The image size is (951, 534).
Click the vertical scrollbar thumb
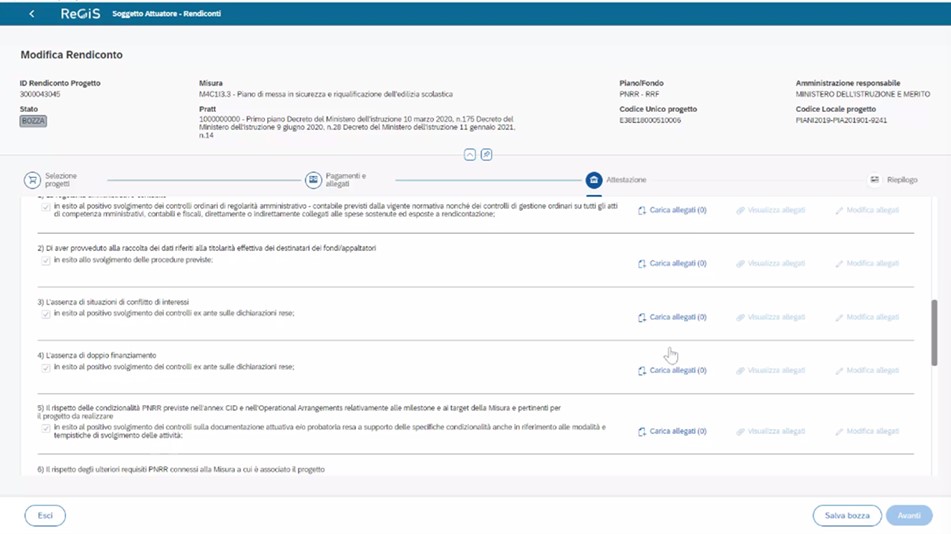(x=934, y=332)
